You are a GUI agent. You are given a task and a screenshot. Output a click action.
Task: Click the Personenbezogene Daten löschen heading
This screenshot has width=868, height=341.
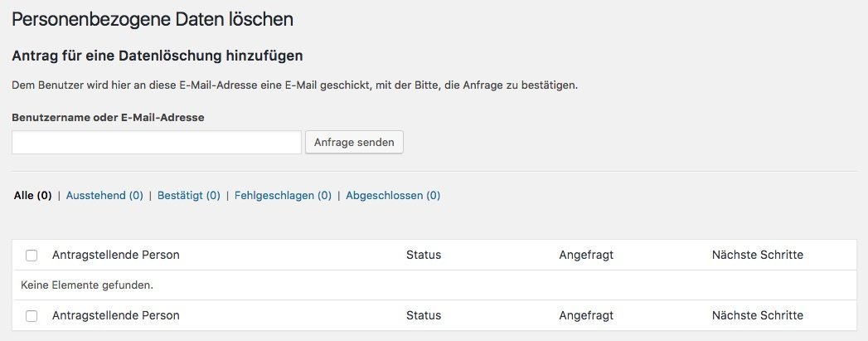pyautogui.click(x=153, y=20)
